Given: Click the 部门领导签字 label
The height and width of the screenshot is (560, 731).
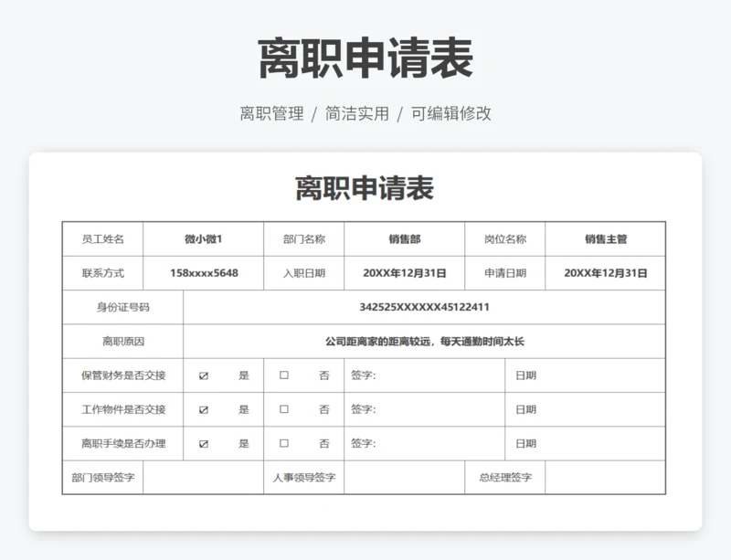Looking at the screenshot, I should point(102,478).
